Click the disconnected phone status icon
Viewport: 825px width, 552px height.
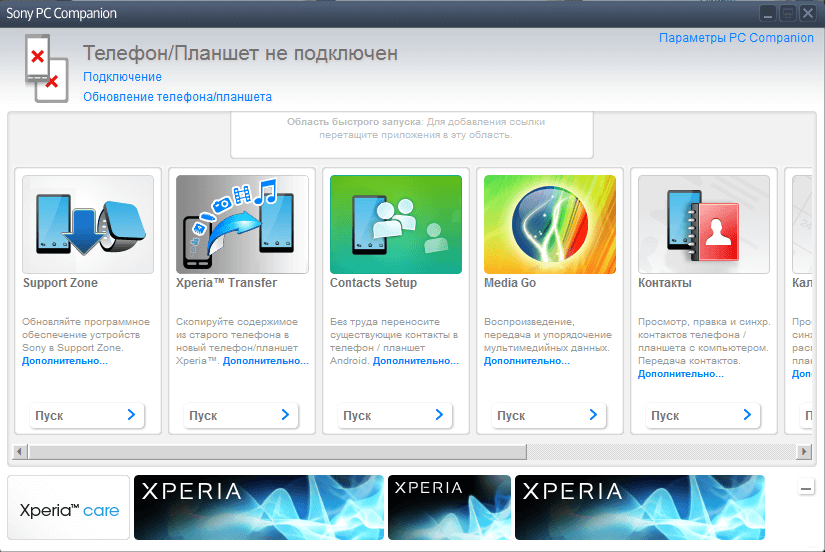(x=46, y=68)
